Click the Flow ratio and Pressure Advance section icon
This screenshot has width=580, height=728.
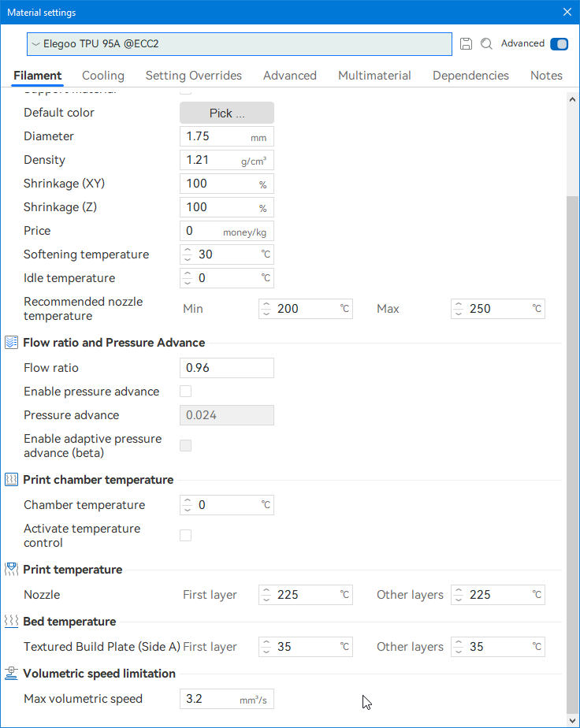(12, 343)
